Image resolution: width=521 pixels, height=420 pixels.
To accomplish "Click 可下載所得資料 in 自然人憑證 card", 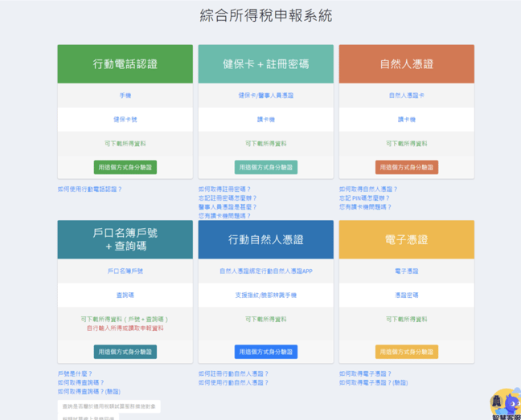I will (407, 143).
